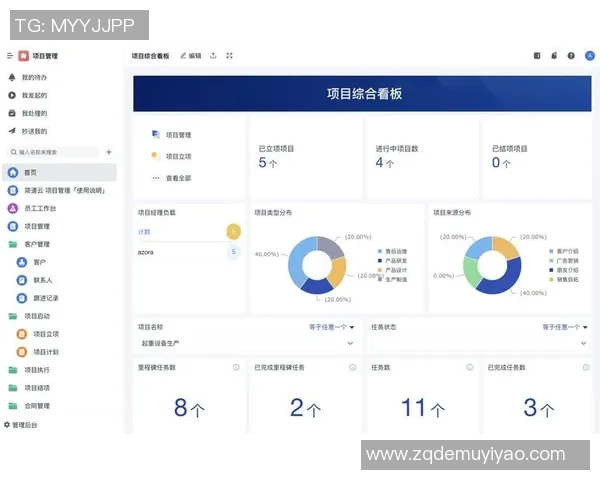The height and width of the screenshot is (480, 600).
Task: Open the user avatar menu
Action: [x=590, y=56]
